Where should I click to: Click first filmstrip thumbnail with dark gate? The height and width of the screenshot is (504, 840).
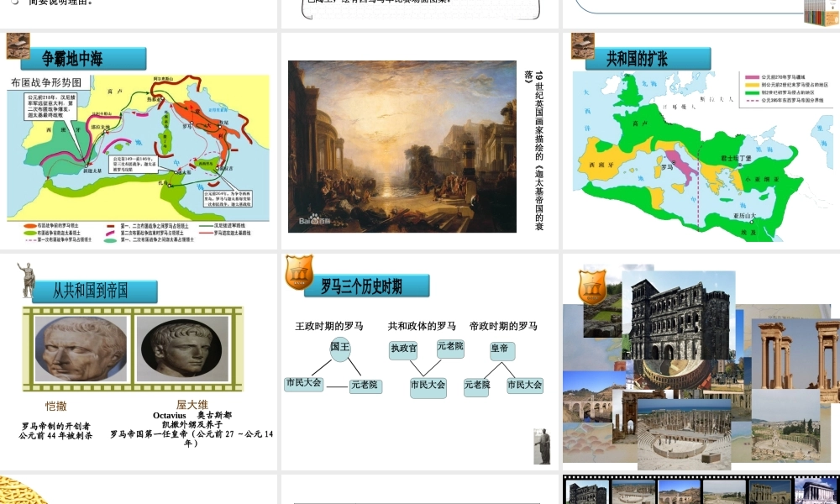click(x=588, y=493)
